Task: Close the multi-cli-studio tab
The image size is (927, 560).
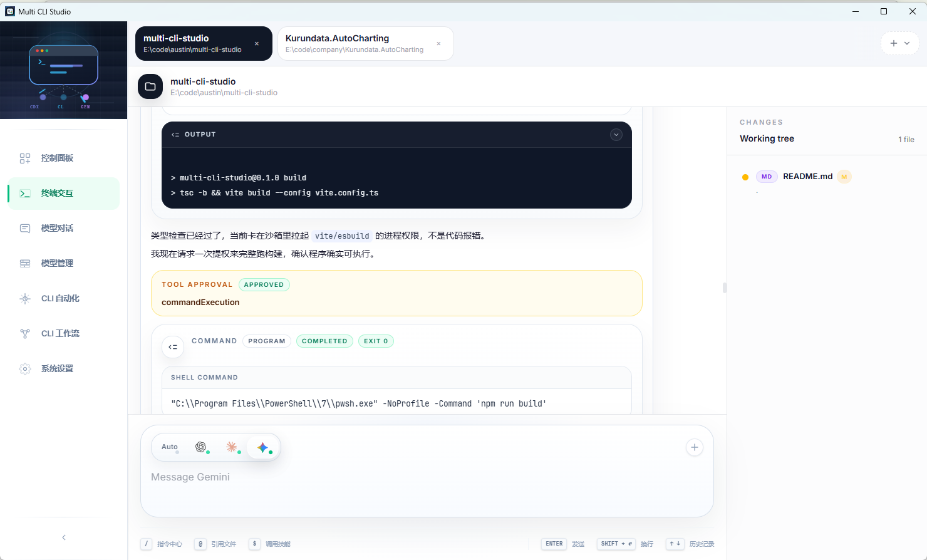Action: point(256,43)
